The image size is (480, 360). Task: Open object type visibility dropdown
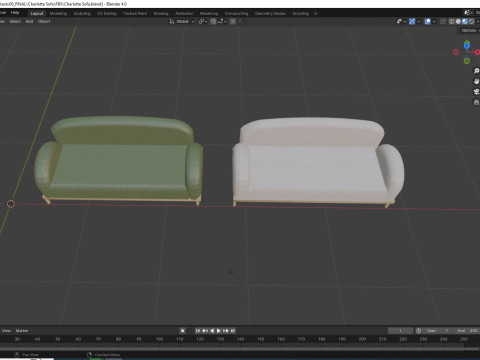coord(401,21)
